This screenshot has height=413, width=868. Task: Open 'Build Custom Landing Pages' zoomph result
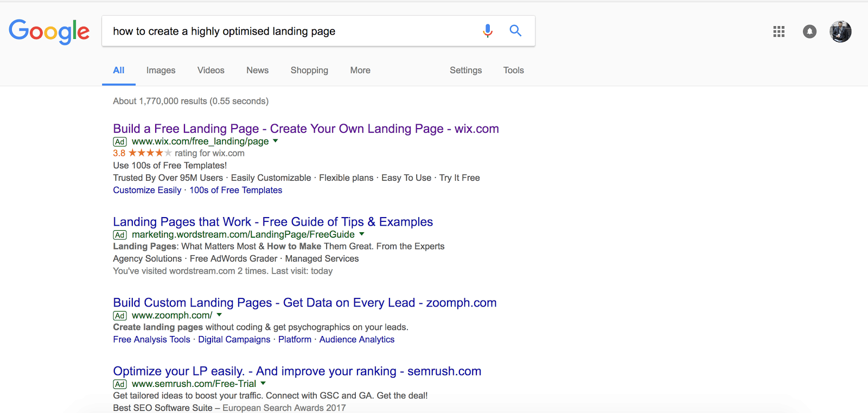click(305, 303)
